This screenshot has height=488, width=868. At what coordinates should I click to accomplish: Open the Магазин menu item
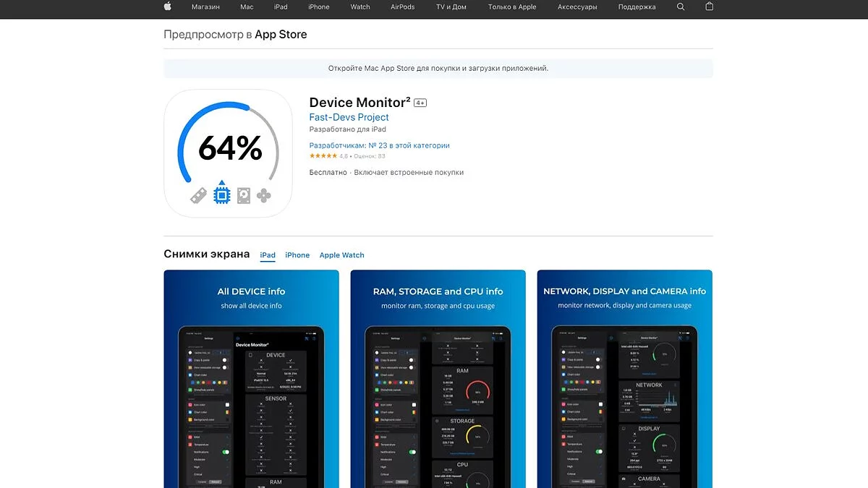205,7
